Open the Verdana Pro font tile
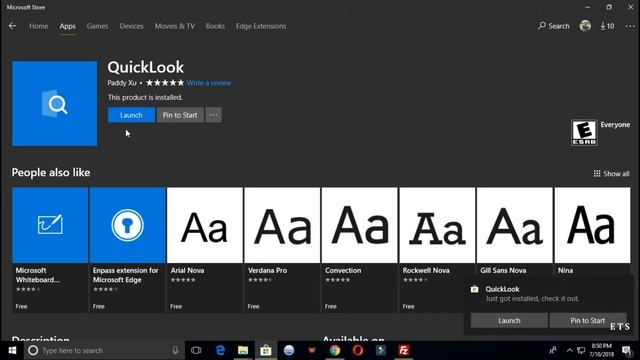Screen dimensions: 640x360 coord(282,250)
